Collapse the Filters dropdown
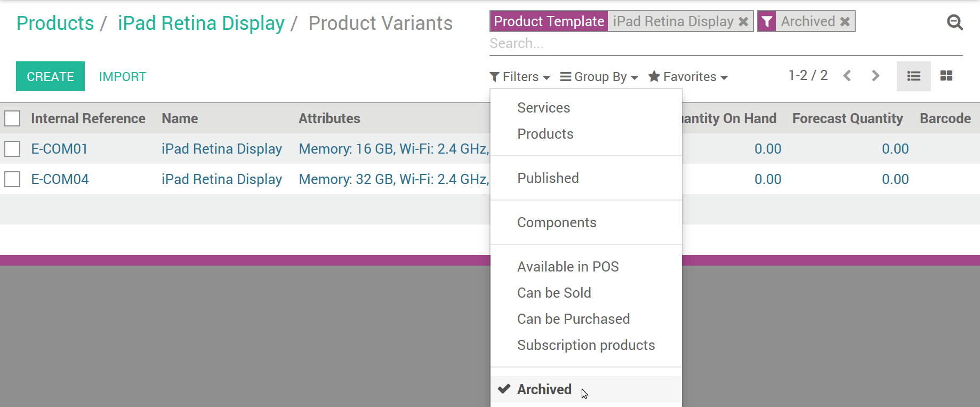 pyautogui.click(x=520, y=77)
